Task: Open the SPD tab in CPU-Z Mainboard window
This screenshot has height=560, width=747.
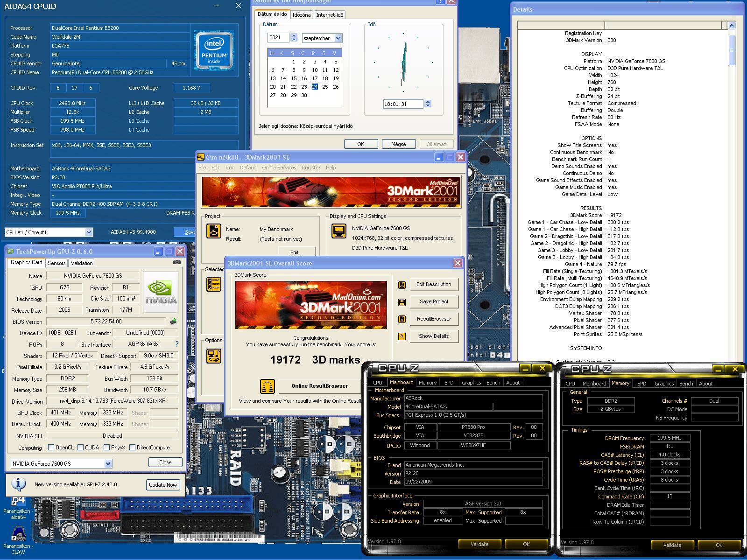Action: (449, 383)
